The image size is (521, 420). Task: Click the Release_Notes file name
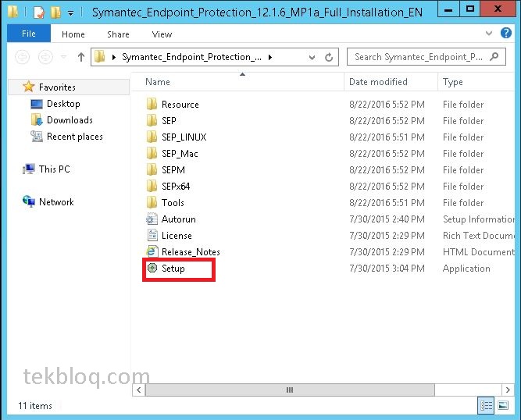point(191,251)
